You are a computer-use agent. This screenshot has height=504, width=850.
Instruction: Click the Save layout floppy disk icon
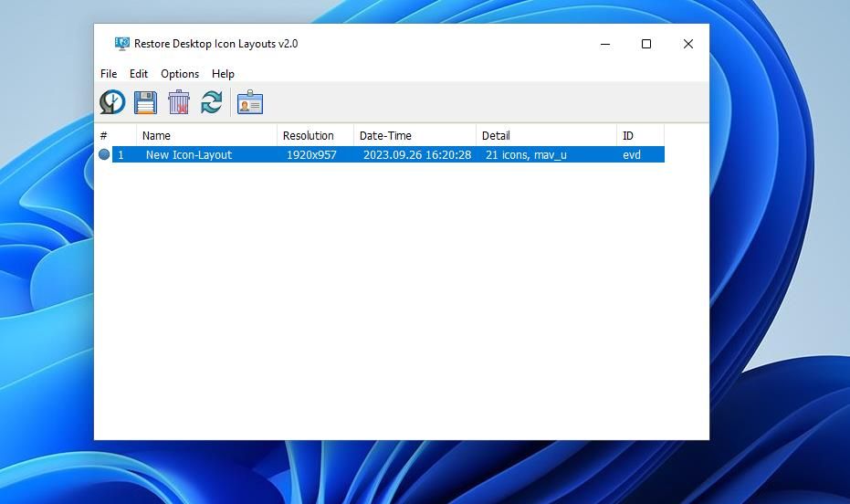tap(145, 102)
